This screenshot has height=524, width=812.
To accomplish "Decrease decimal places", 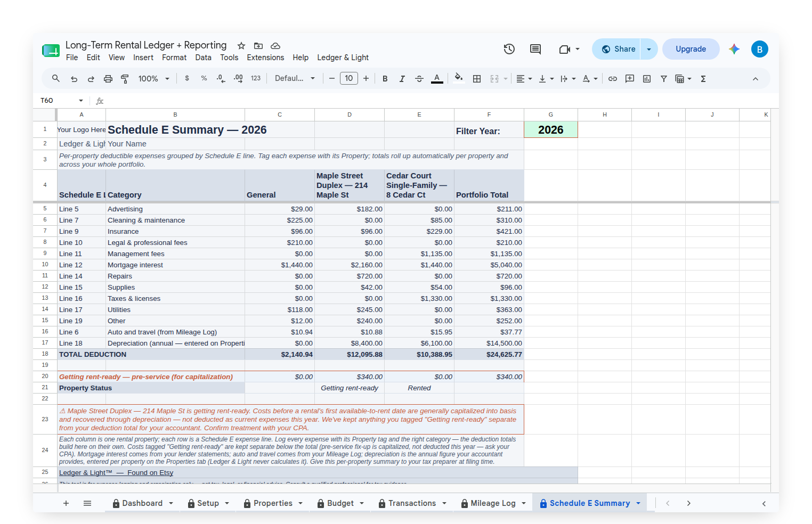I will (221, 78).
